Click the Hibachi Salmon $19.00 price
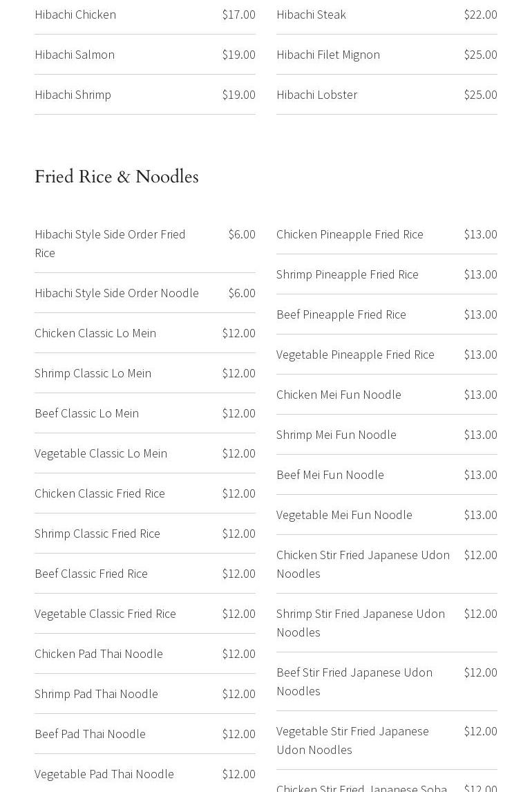The image size is (532, 792). click(238, 55)
